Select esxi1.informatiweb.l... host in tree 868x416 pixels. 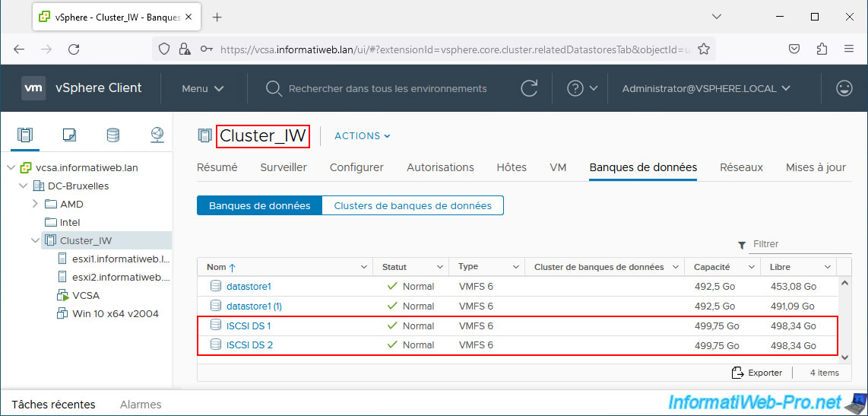coord(121,259)
